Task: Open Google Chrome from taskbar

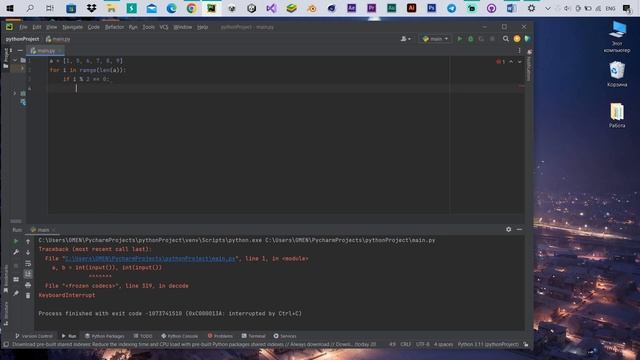Action: click(x=191, y=8)
